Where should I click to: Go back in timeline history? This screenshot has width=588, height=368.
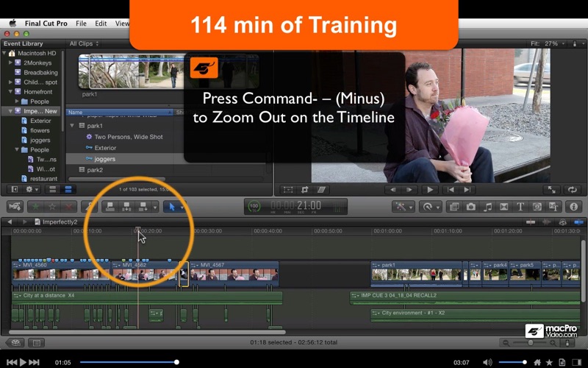pos(10,222)
